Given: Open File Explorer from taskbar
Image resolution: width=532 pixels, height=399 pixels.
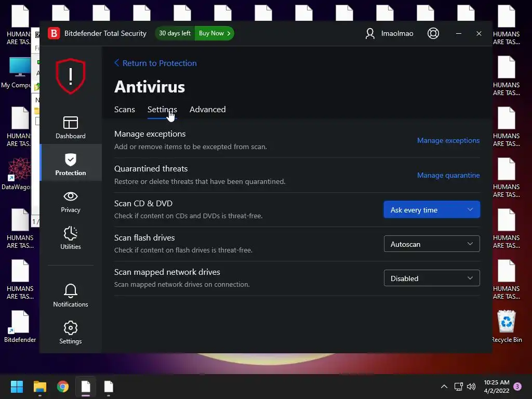Looking at the screenshot, I should tap(39, 387).
